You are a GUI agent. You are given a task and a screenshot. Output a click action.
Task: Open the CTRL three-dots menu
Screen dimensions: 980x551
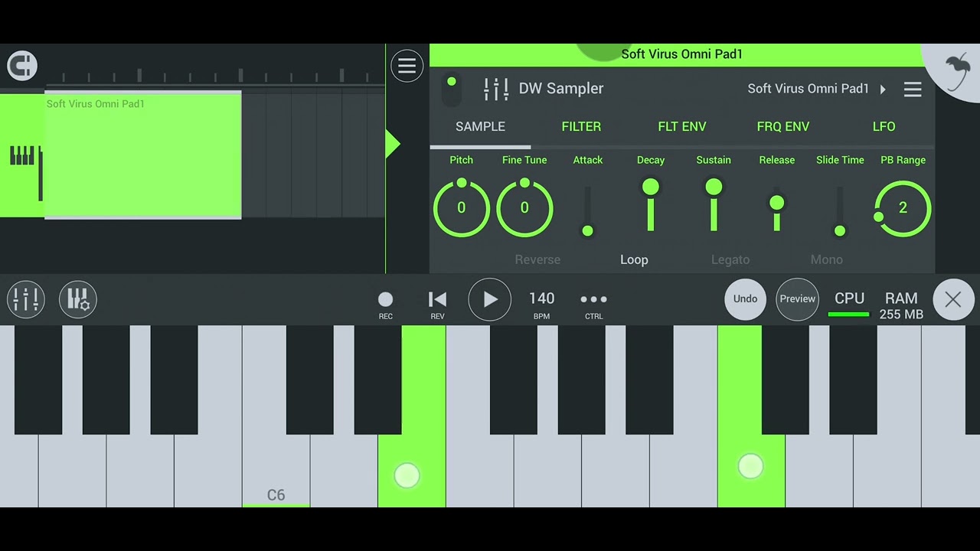coord(593,304)
